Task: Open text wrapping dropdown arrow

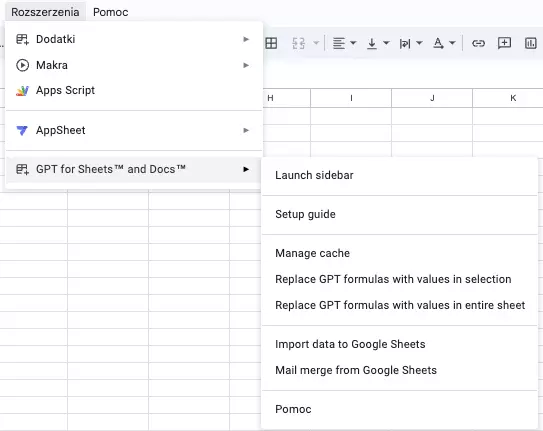Action: [x=419, y=43]
